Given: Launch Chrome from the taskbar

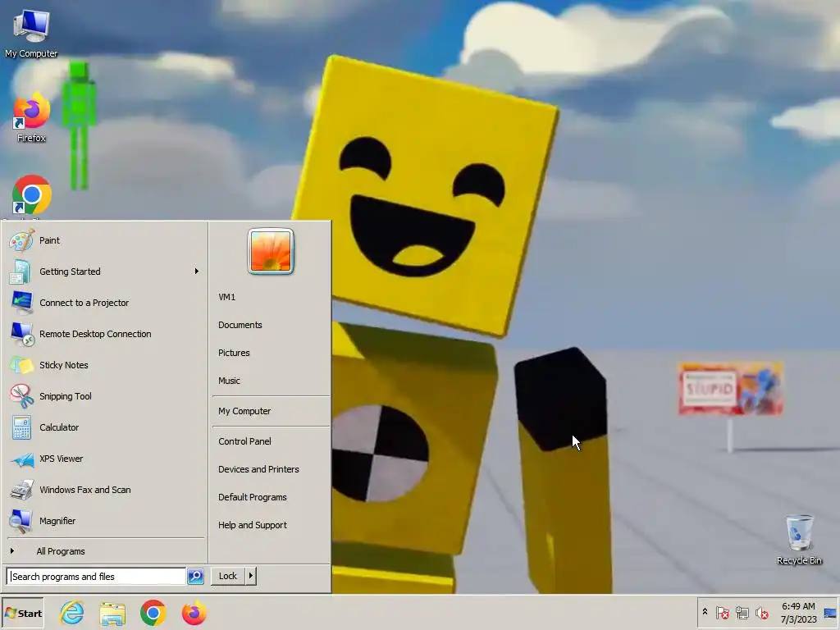Looking at the screenshot, I should (x=153, y=613).
